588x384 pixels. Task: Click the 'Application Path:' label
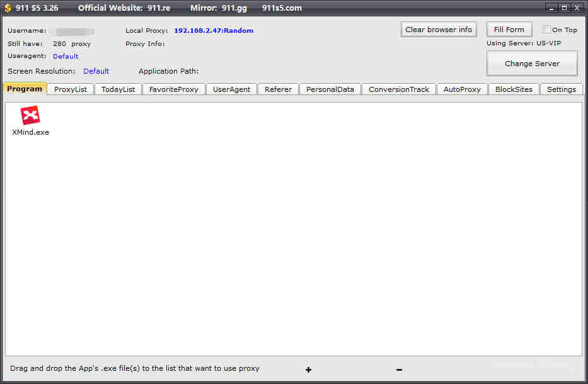169,71
